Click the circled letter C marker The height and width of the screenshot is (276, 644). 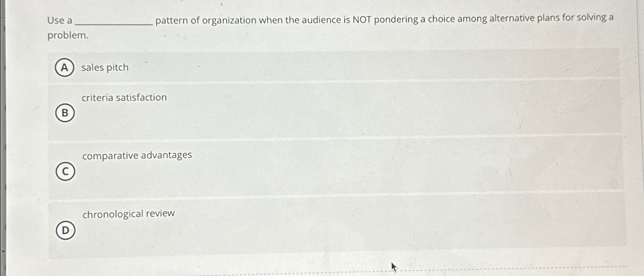pos(65,172)
